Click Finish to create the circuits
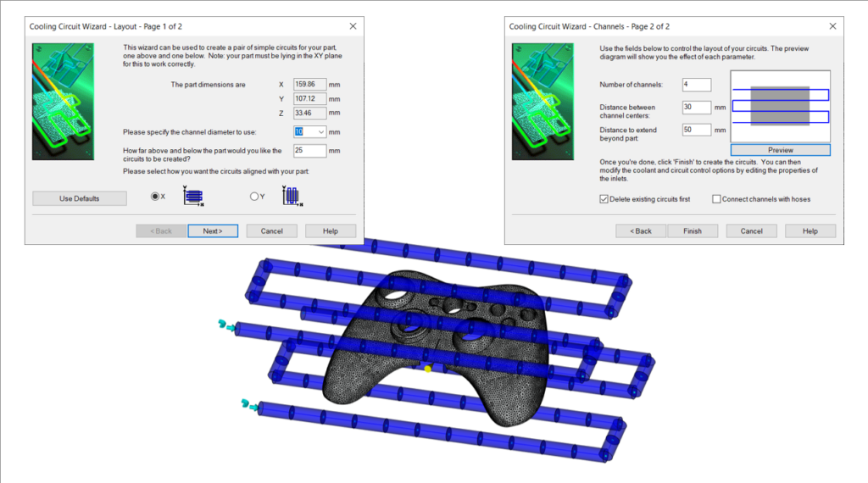The width and height of the screenshot is (868, 483). pyautogui.click(x=693, y=231)
